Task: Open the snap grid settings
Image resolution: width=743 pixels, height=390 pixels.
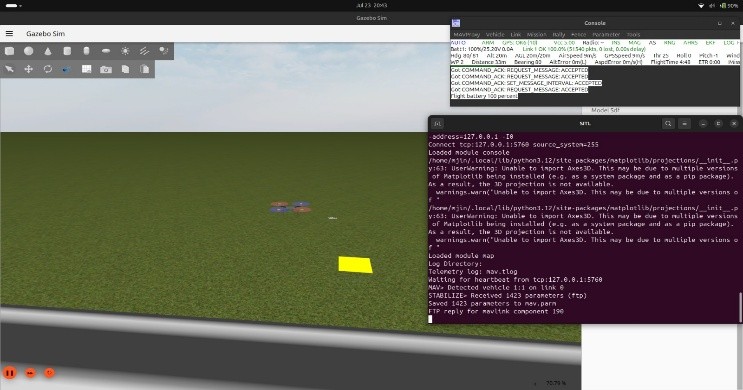Action: click(87, 69)
